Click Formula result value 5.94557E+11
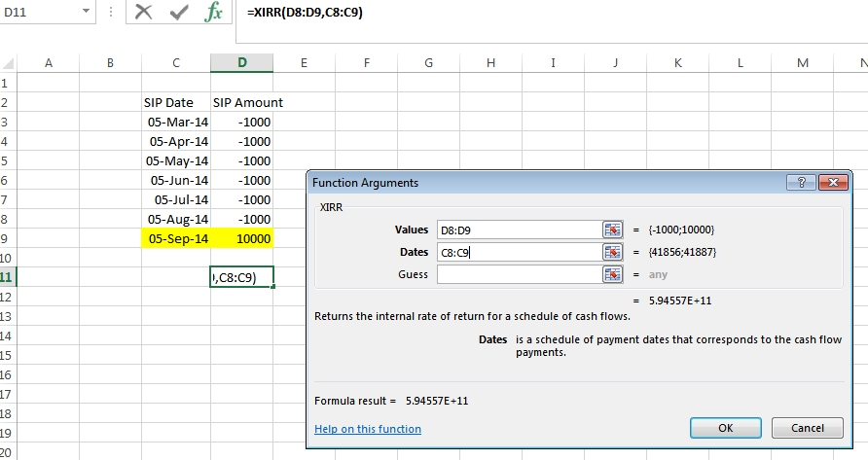The width and height of the screenshot is (868, 460). coord(437,401)
